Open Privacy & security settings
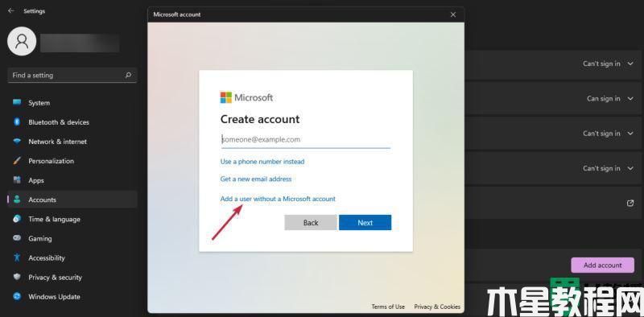This screenshot has width=644, height=317. [72, 277]
